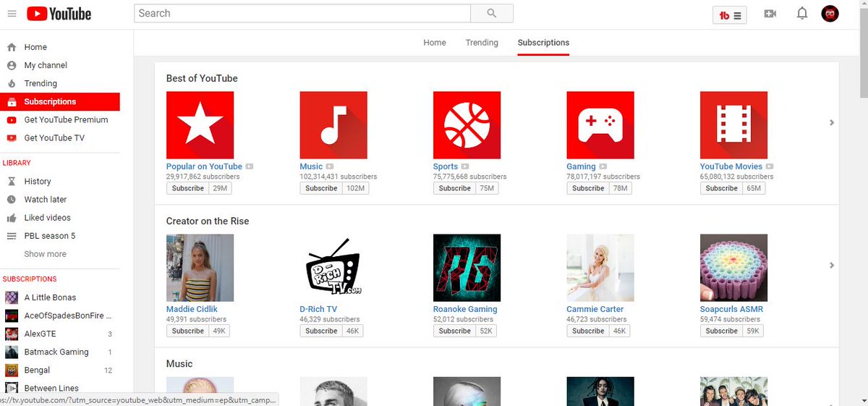Click the YouTube Movies link text
868x406 pixels.
pyautogui.click(x=731, y=166)
